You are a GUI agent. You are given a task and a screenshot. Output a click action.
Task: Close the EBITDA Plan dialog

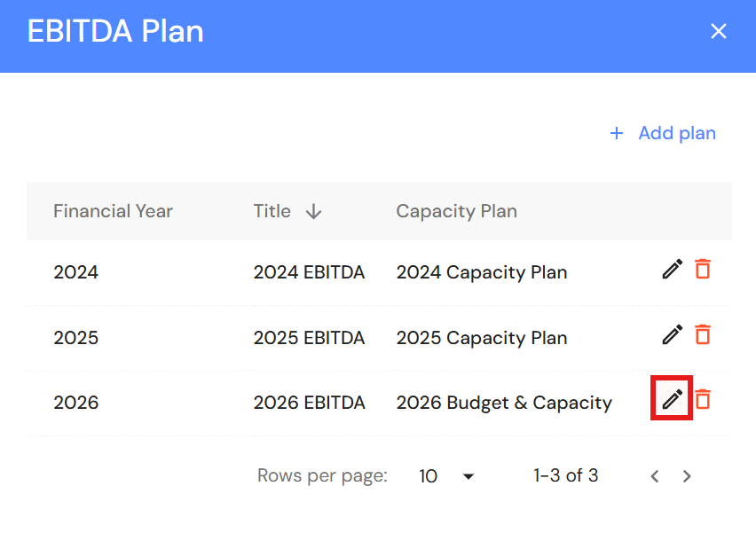719,31
